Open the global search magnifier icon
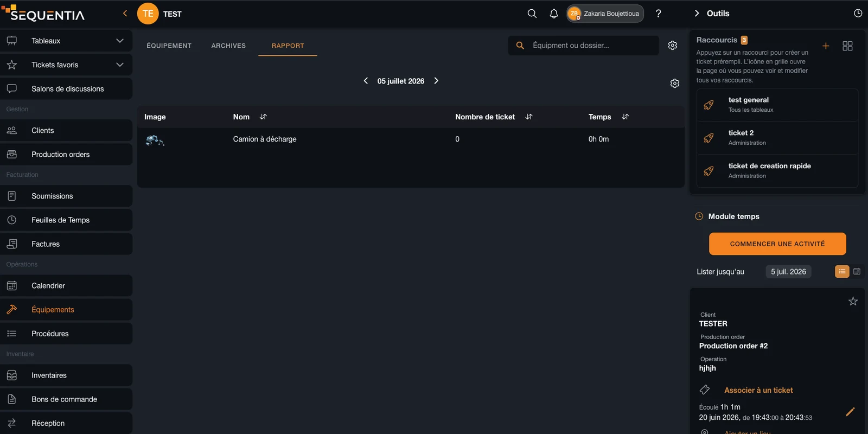The image size is (868, 434). (x=532, y=14)
